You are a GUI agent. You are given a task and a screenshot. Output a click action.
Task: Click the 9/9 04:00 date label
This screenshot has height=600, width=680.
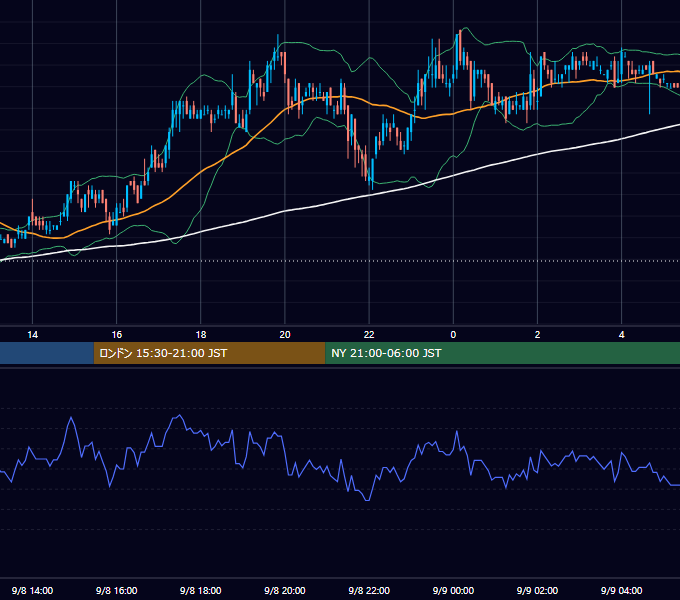point(621,590)
